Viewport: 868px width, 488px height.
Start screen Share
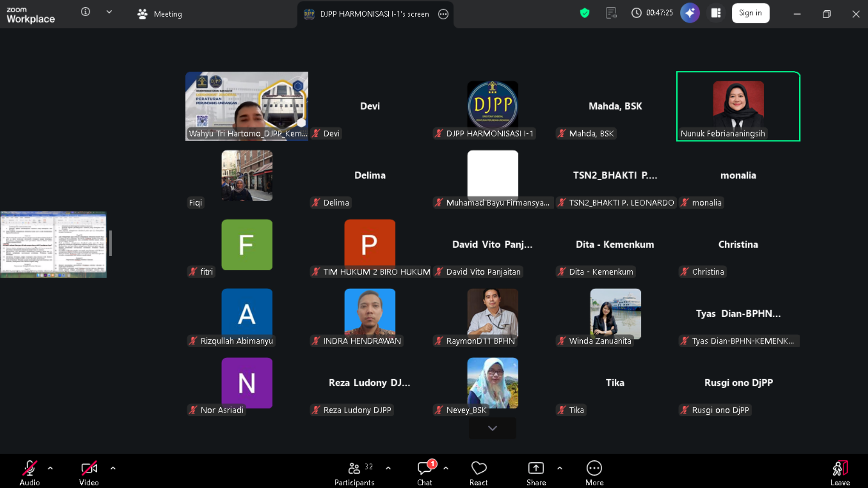pyautogui.click(x=536, y=473)
